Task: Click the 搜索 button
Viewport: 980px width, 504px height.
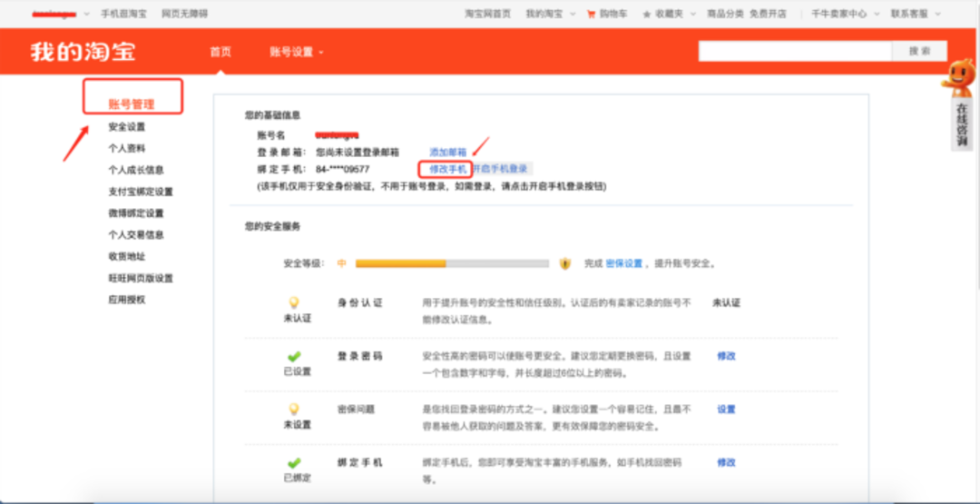Action: click(x=919, y=51)
